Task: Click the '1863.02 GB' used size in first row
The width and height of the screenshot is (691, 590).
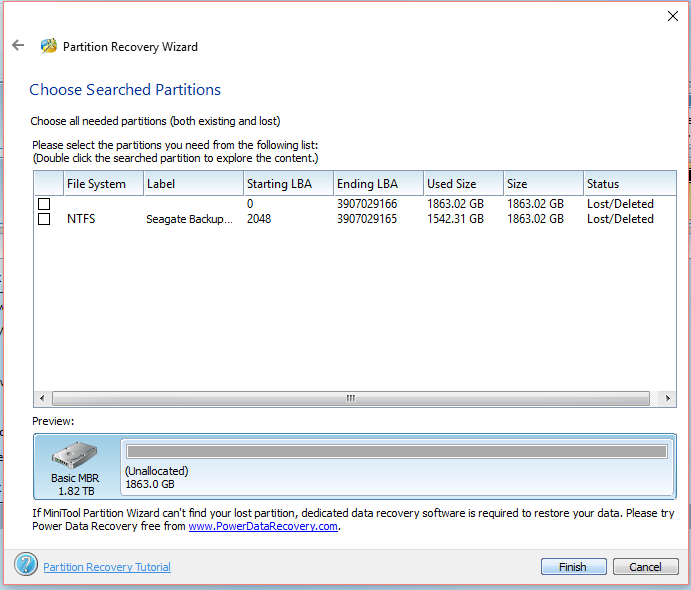Action: pyautogui.click(x=455, y=204)
